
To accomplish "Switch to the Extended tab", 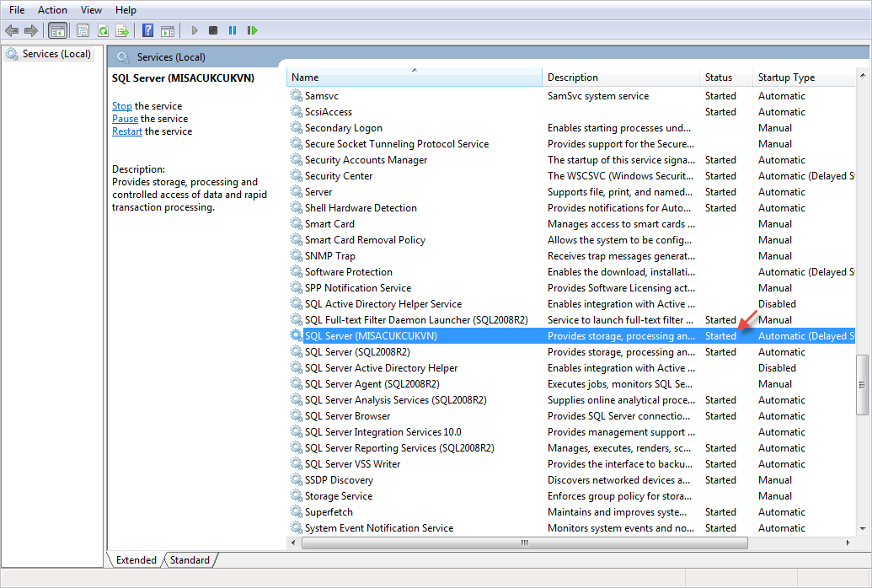I will coord(136,560).
